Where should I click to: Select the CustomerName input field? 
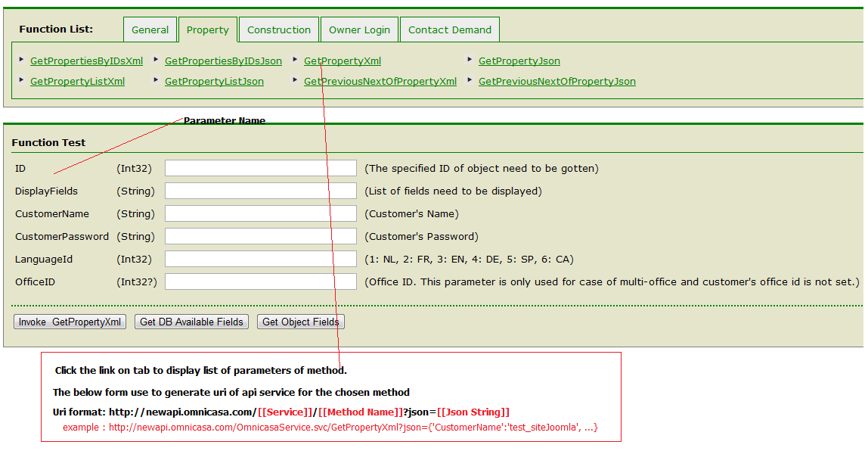(x=260, y=213)
